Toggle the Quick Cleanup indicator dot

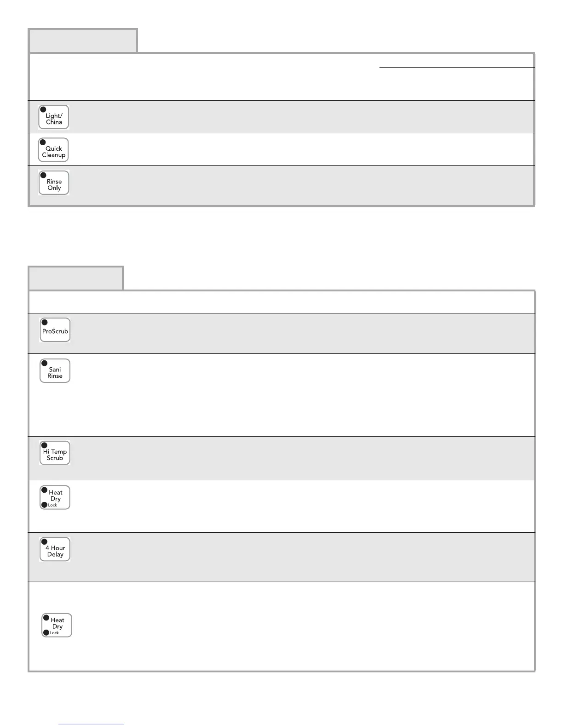click(43, 142)
